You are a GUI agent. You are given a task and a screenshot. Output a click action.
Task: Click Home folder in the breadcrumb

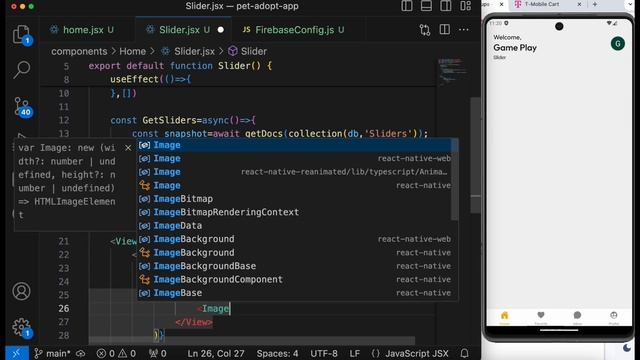tap(132, 51)
